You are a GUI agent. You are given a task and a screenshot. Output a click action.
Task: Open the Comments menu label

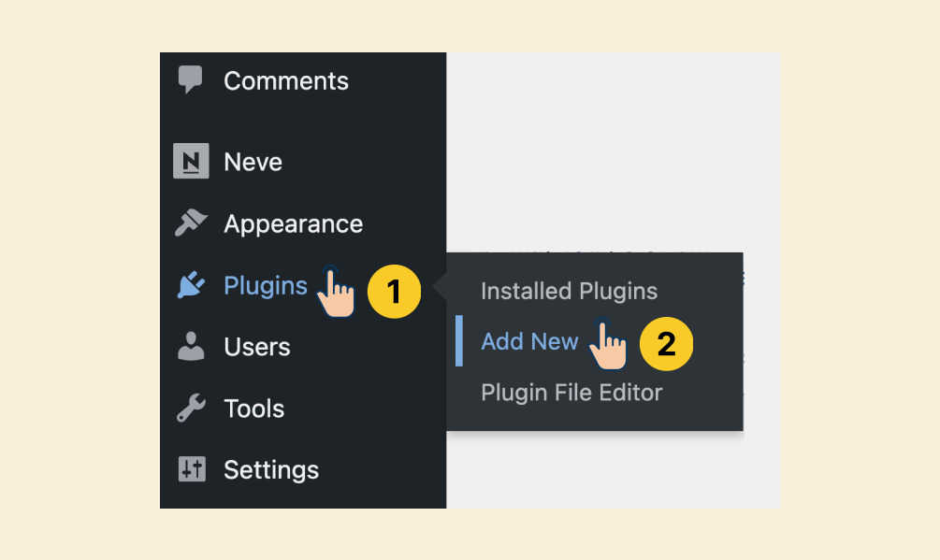pos(286,80)
